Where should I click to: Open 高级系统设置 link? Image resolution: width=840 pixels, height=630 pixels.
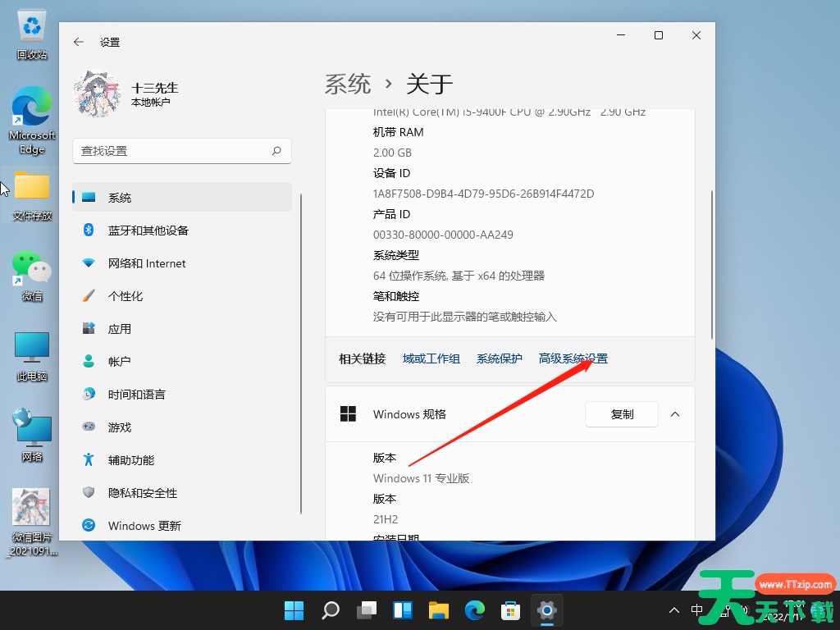coord(573,358)
